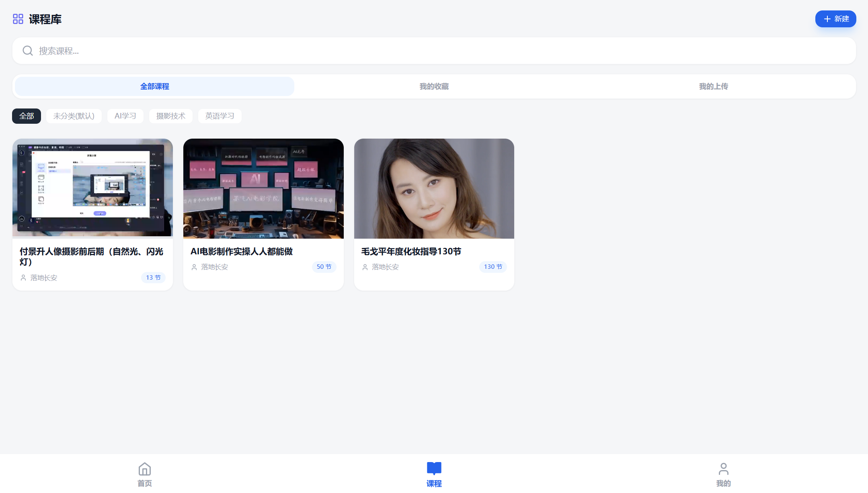This screenshot has width=868, height=493.
Task: Click the grid icon beside 课程库 title
Action: pyautogui.click(x=18, y=18)
